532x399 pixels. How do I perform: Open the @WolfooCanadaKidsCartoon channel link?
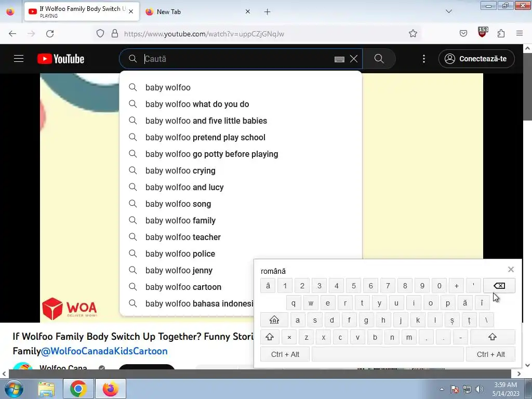point(104,351)
